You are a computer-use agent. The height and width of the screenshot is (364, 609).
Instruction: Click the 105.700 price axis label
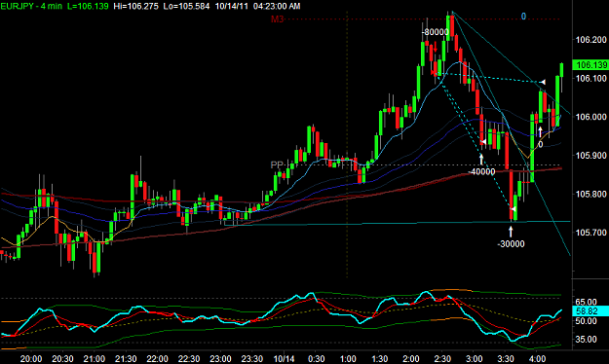(590, 233)
